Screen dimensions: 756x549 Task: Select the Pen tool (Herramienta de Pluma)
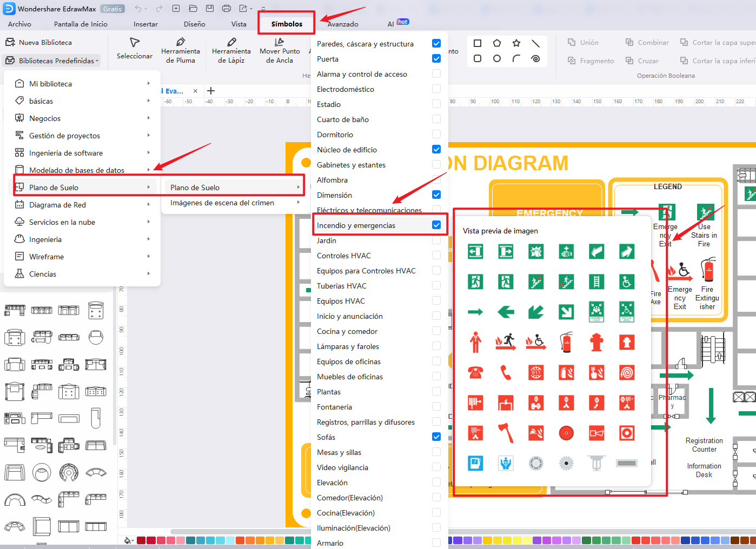[181, 50]
